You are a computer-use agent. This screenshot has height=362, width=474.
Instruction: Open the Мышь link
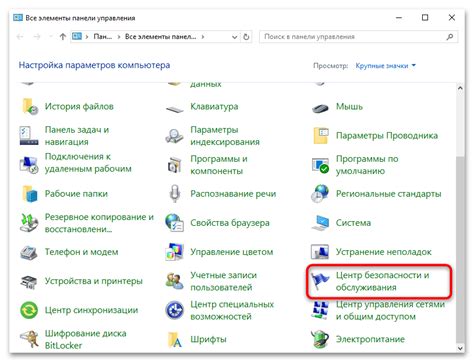click(x=349, y=107)
